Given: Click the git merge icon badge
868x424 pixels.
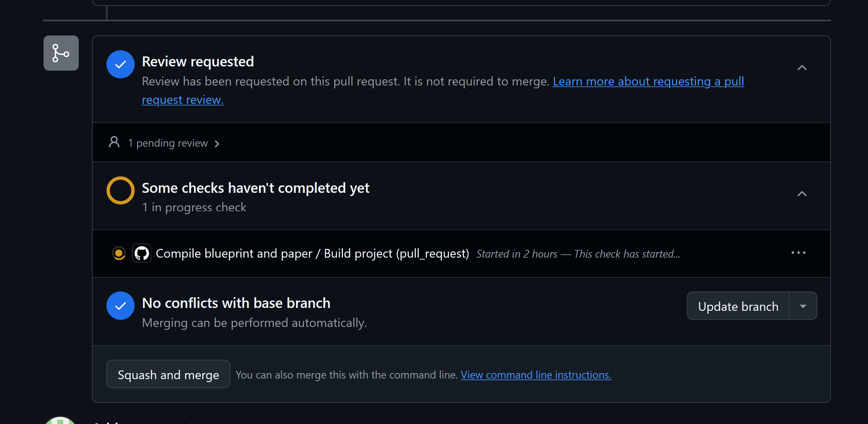Looking at the screenshot, I should point(61,53).
